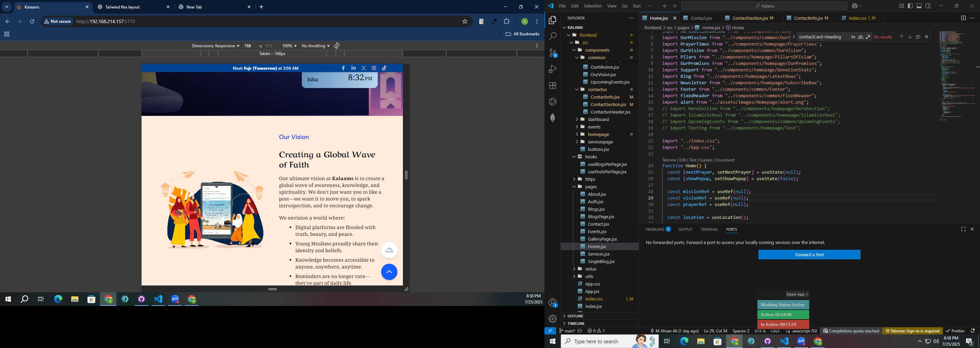Screen dimensions: 980x348
Task: Open the Source Control view icon
Action: (x=552, y=53)
